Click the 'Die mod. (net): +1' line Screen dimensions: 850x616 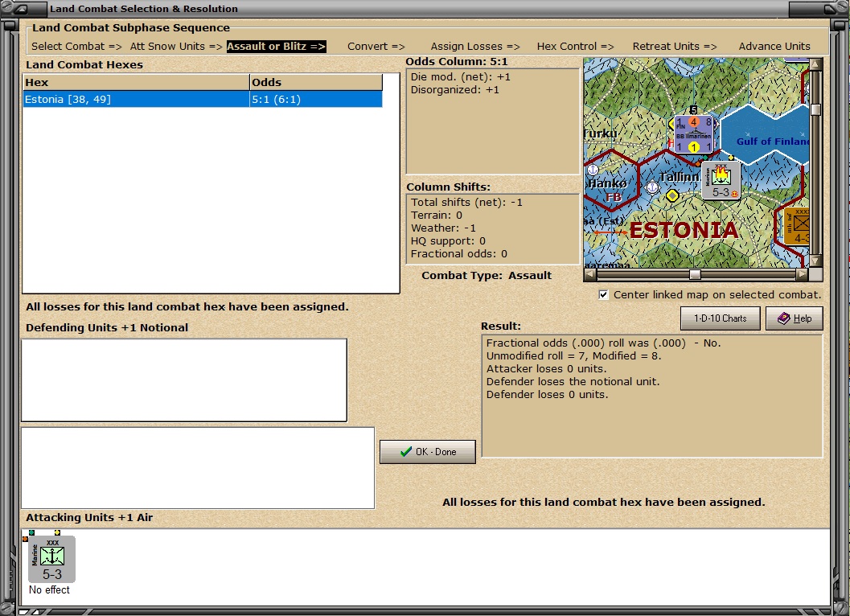pos(460,77)
